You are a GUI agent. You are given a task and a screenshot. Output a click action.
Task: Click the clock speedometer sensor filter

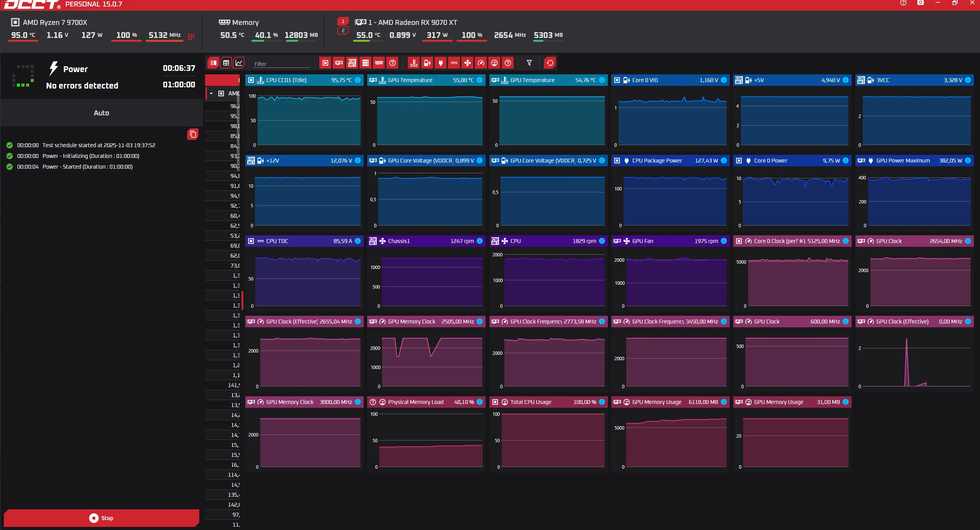tap(481, 63)
